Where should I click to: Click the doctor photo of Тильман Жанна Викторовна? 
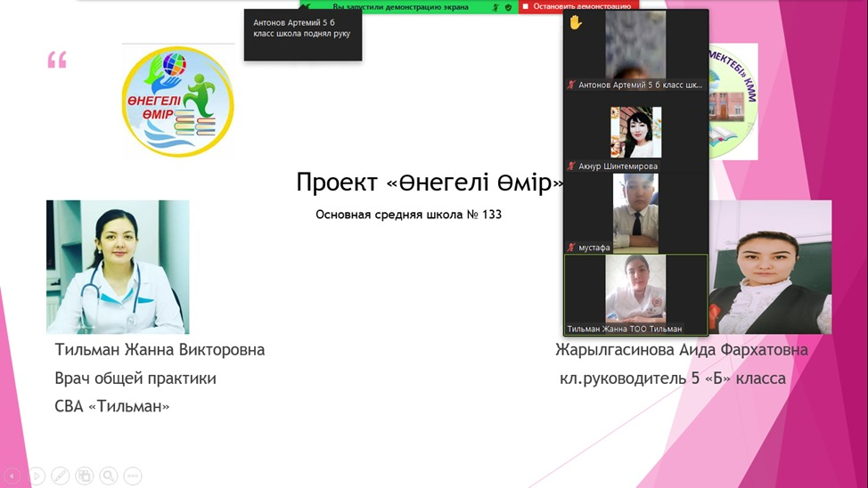pyautogui.click(x=118, y=266)
